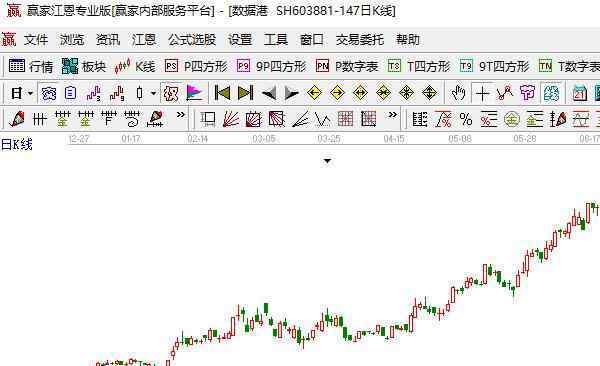
Task: Click the staircase chart icon labeled 3
Action: click(x=94, y=93)
